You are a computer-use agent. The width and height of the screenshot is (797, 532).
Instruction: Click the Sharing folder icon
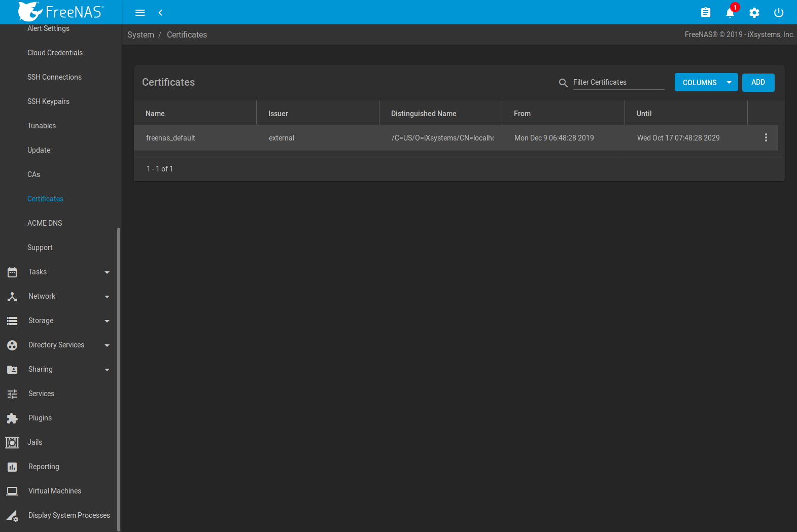coord(12,370)
